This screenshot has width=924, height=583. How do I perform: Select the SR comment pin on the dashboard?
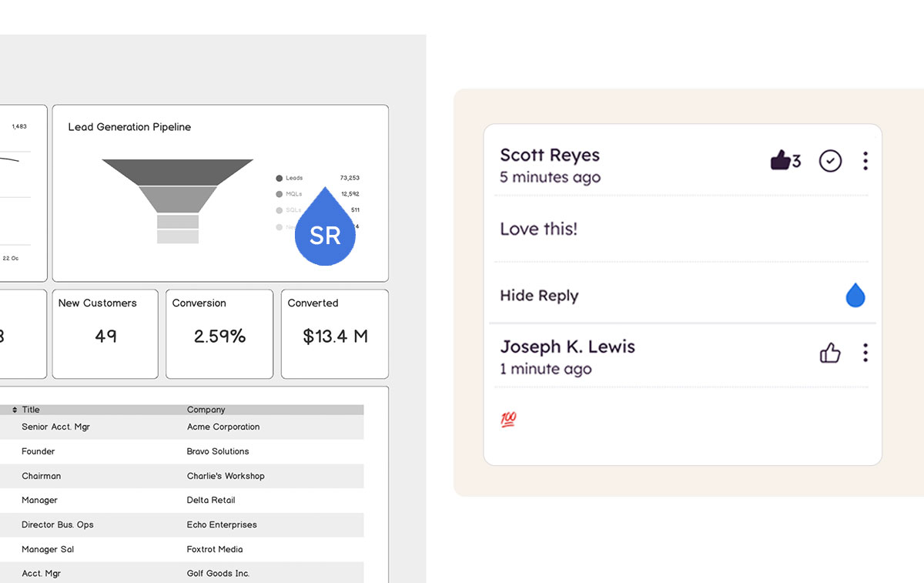(x=325, y=231)
